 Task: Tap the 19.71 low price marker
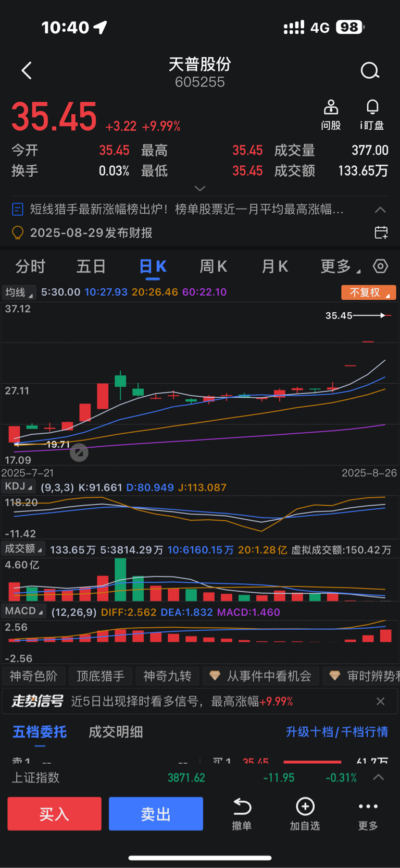click(58, 444)
